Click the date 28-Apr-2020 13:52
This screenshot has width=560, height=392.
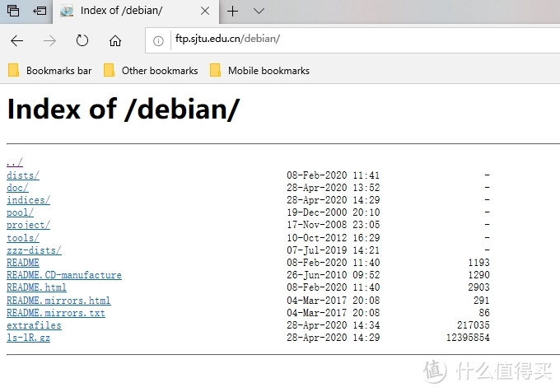334,188
